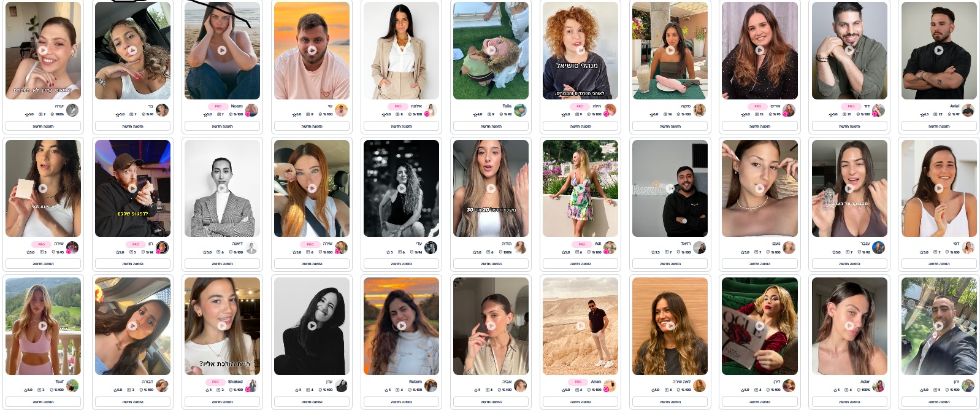
Task: Click the PRO badge next to Anan
Action: [x=578, y=382]
